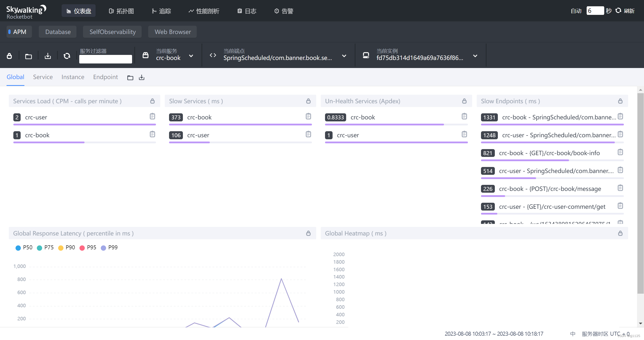Copy the 1331 ms slow endpoint name

pos(620,116)
